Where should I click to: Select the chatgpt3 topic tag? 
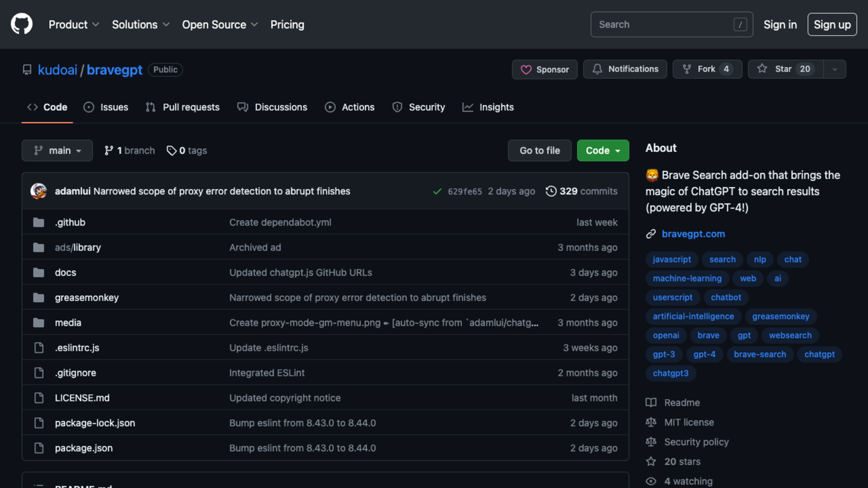670,373
